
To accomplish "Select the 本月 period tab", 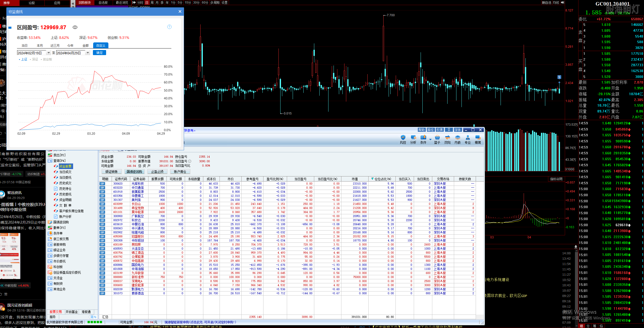I will tap(40, 45).
